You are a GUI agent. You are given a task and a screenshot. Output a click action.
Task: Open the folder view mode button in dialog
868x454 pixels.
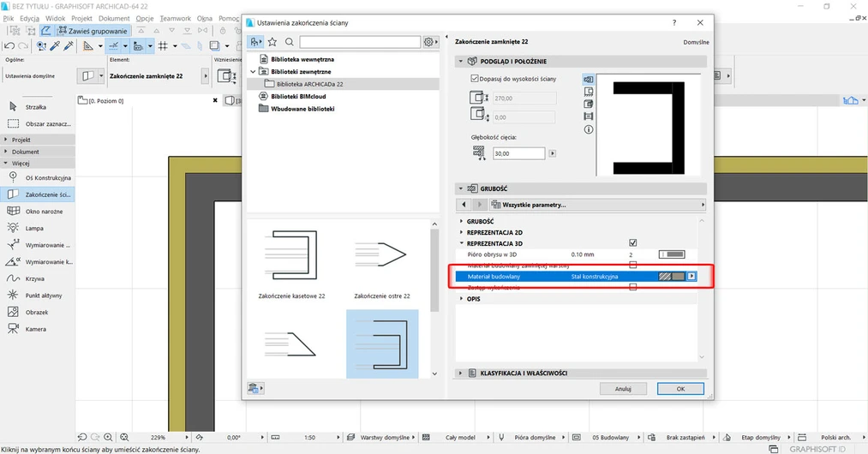(x=255, y=41)
